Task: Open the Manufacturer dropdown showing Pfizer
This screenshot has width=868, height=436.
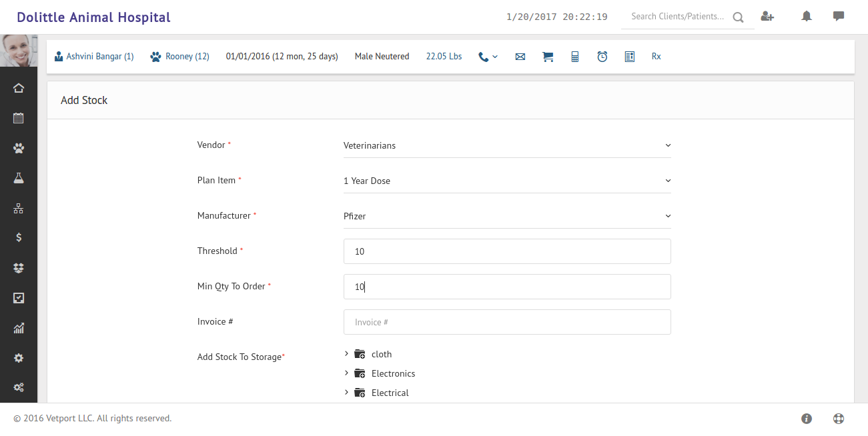Action: pyautogui.click(x=506, y=216)
